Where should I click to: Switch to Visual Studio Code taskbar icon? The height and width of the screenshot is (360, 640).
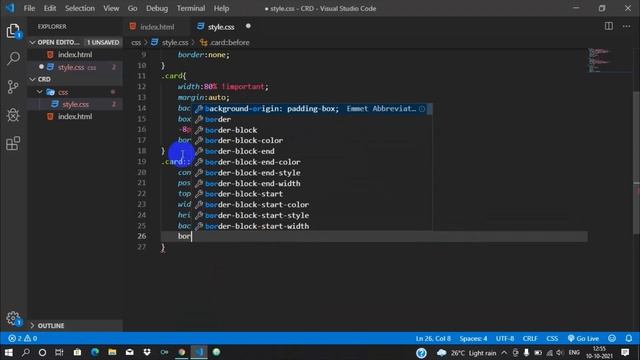199,352
